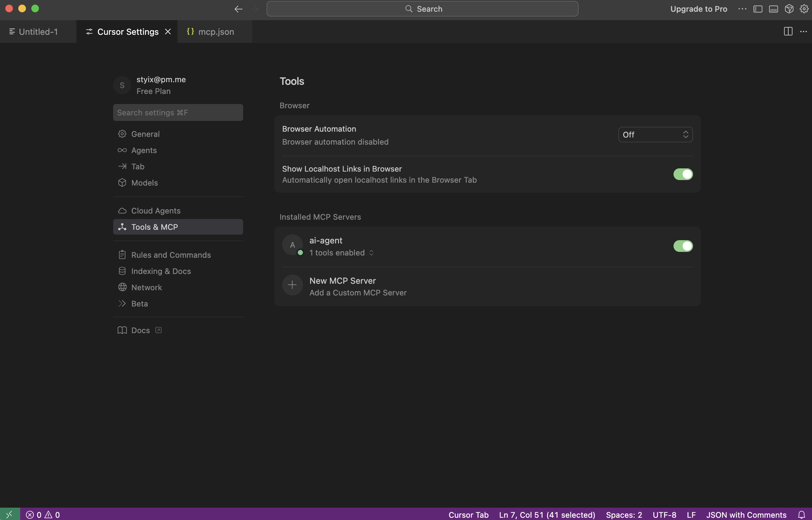Open the Models settings section
Image resolution: width=812 pixels, height=520 pixels.
click(178, 183)
